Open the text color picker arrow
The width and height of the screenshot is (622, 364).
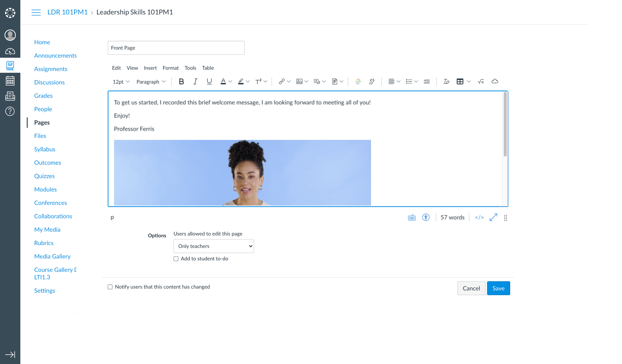[x=230, y=81]
